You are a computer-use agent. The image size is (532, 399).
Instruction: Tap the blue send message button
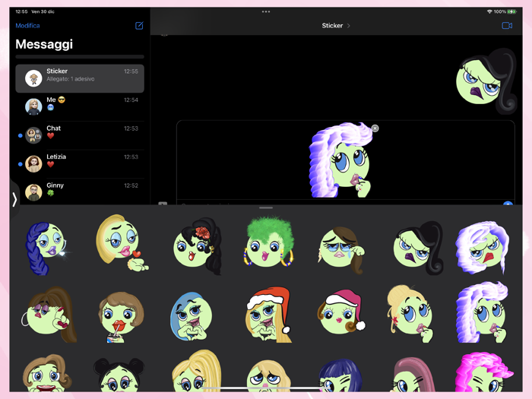tap(508, 203)
